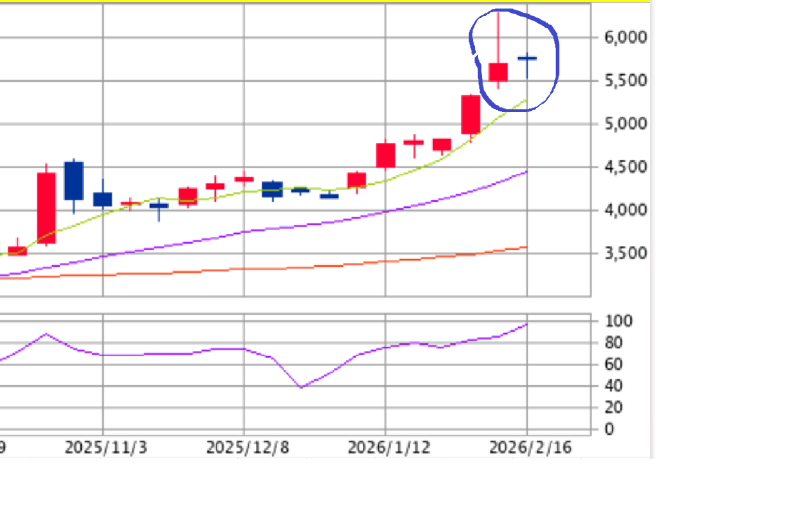Click the 40 label on the oscillator axis
812x525 pixels.
pos(613,386)
